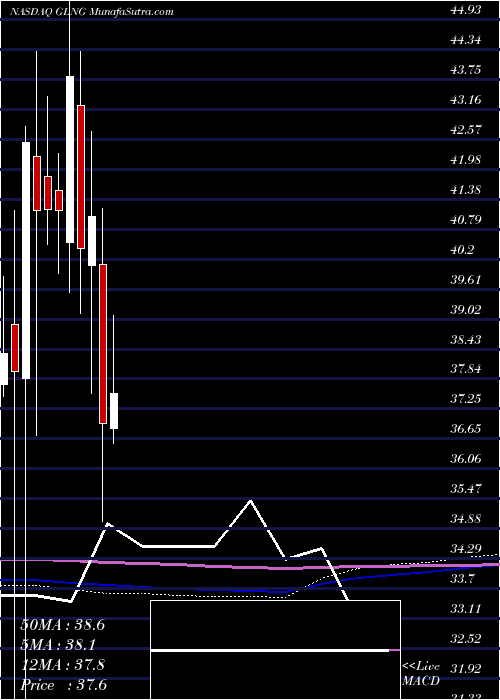Click price axis label 31.92

tap(465, 669)
